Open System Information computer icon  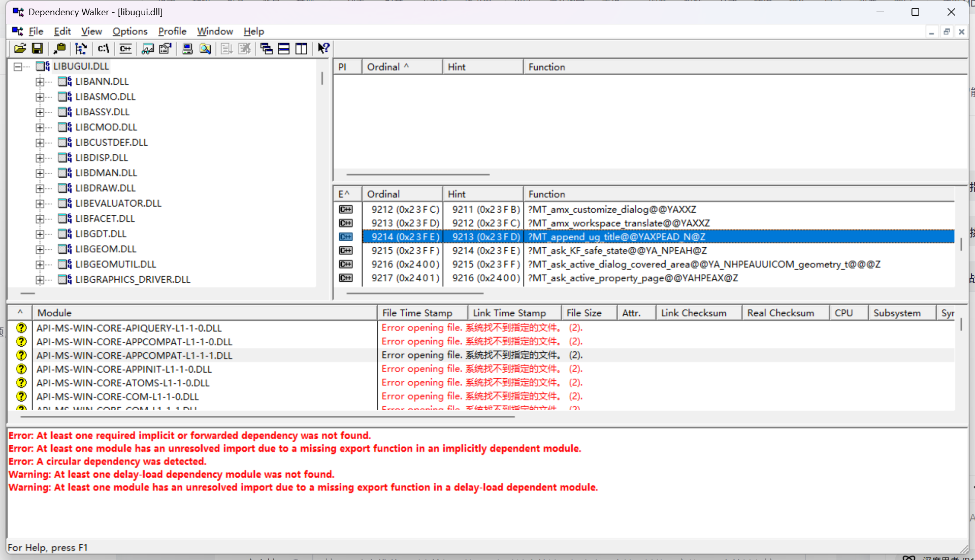pos(187,49)
